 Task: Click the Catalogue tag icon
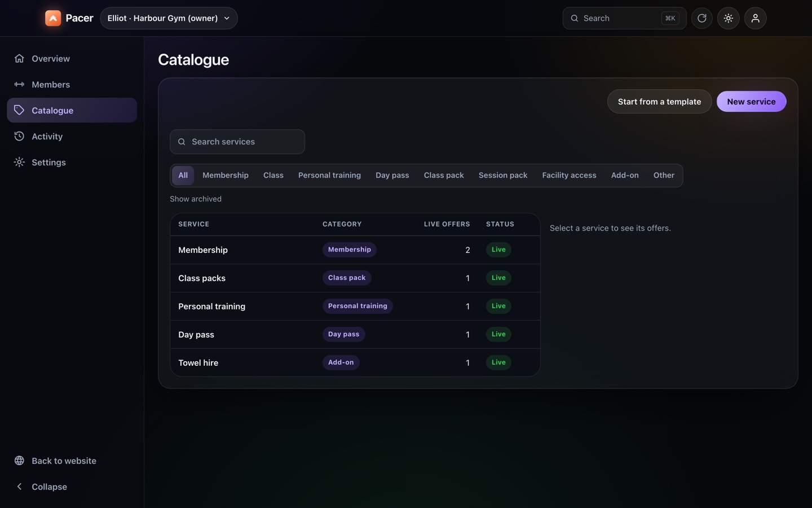[19, 110]
